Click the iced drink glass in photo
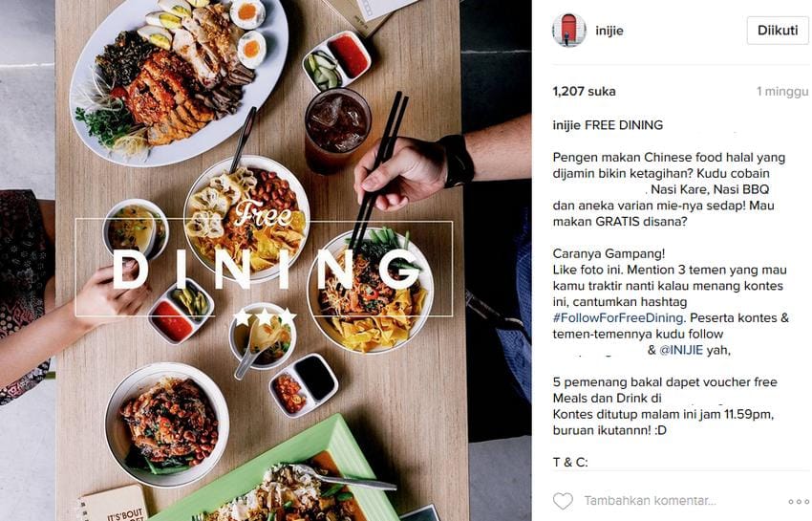Screen dimensions: 812x521 click(337, 128)
